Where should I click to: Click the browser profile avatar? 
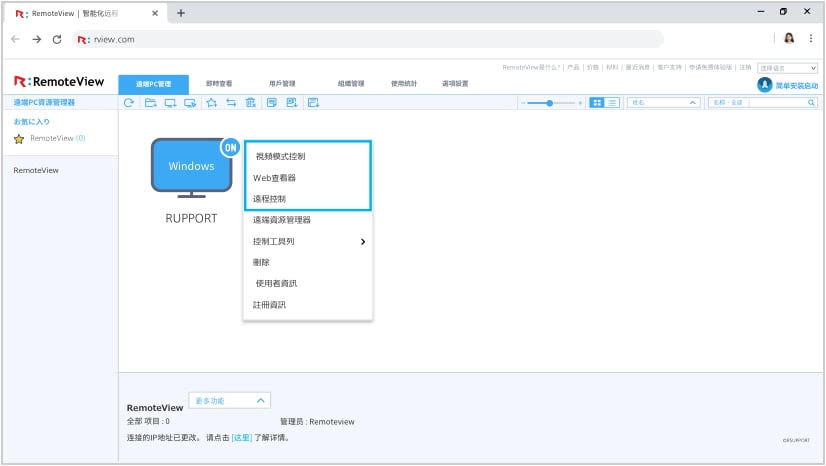789,38
